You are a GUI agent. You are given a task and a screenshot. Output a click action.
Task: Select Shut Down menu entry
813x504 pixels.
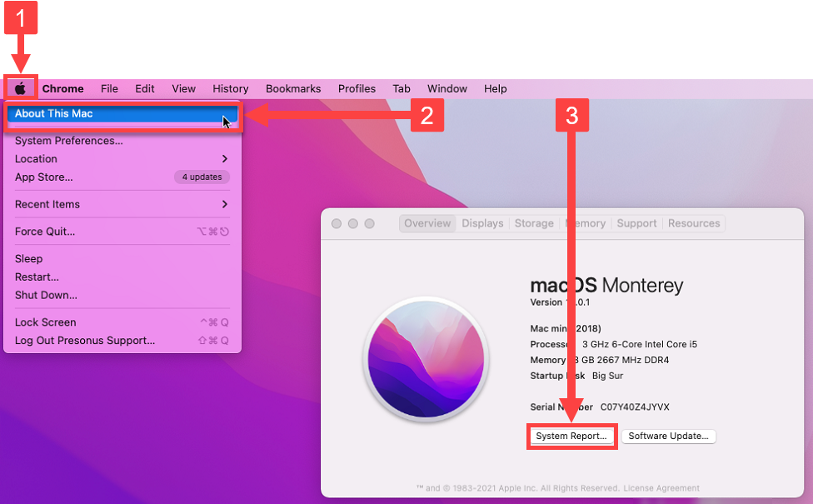pyautogui.click(x=122, y=295)
